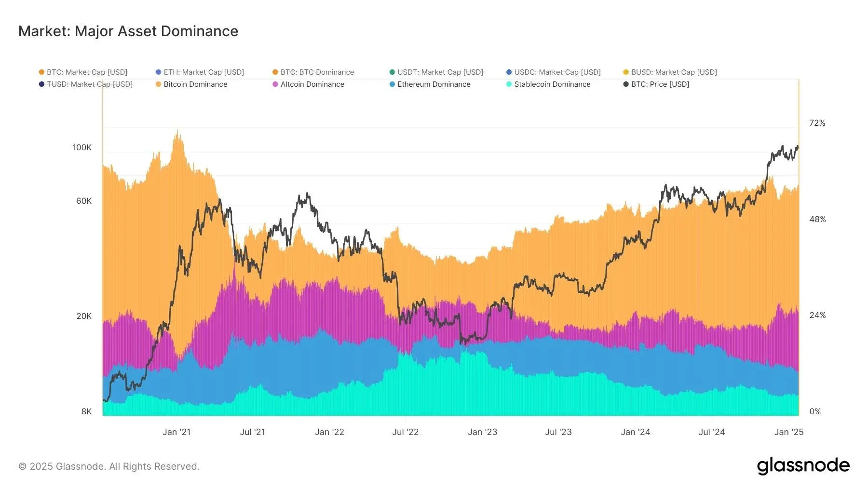Toggle the BTC: Price [USD] legend entry
Viewport: 868px width, 488px height.
pyautogui.click(x=660, y=84)
